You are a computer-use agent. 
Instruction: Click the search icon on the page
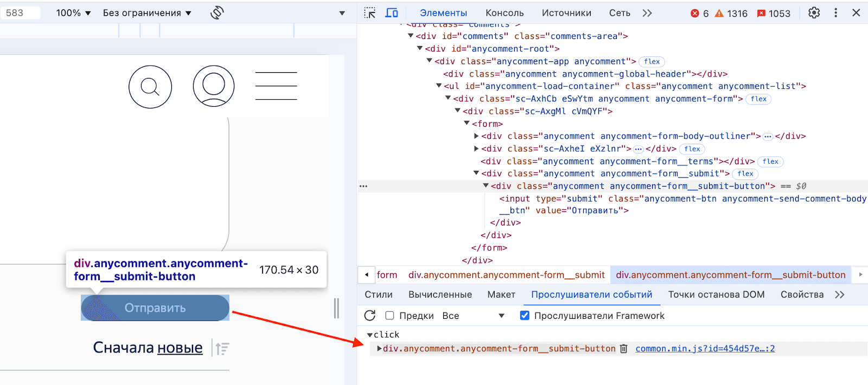click(150, 87)
